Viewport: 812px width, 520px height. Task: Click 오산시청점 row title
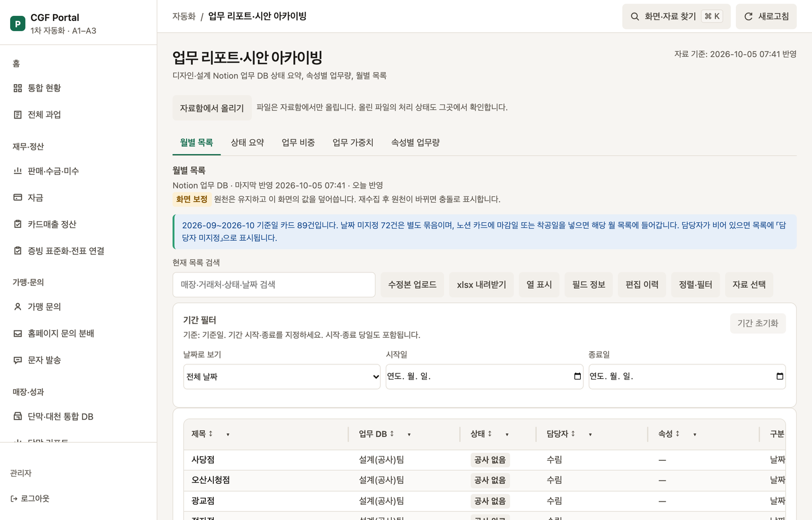(211, 480)
